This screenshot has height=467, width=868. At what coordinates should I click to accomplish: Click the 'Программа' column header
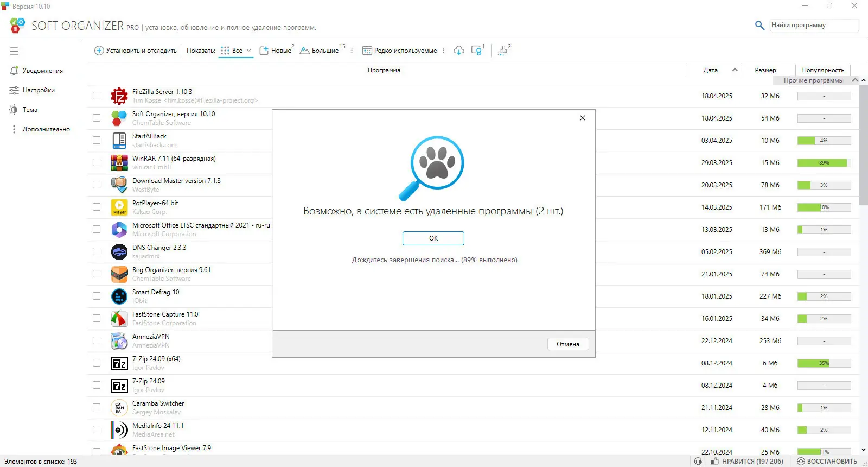[384, 70]
